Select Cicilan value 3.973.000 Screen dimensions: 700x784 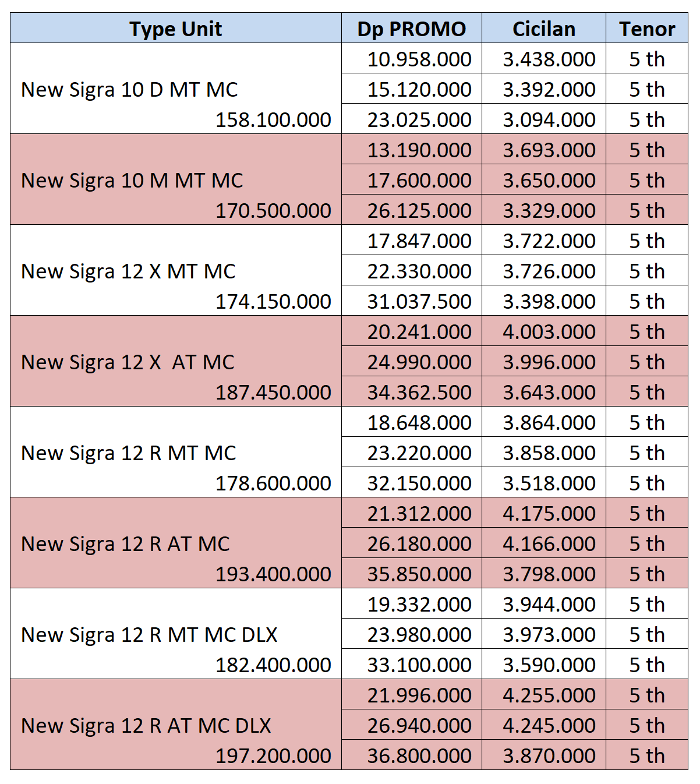point(549,635)
